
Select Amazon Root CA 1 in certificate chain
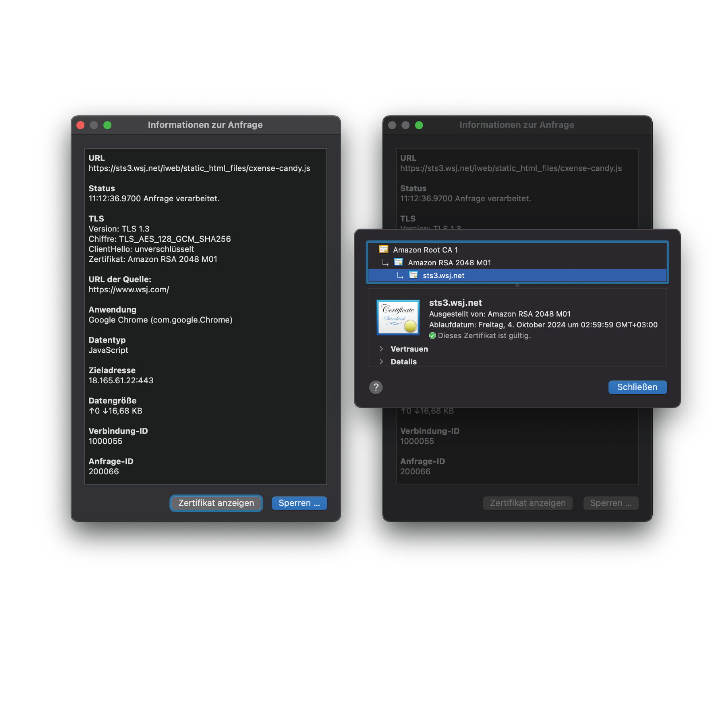point(517,249)
